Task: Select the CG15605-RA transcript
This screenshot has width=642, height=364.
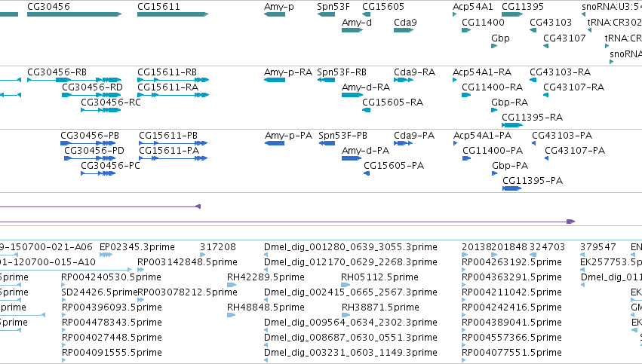Action: tap(367, 110)
